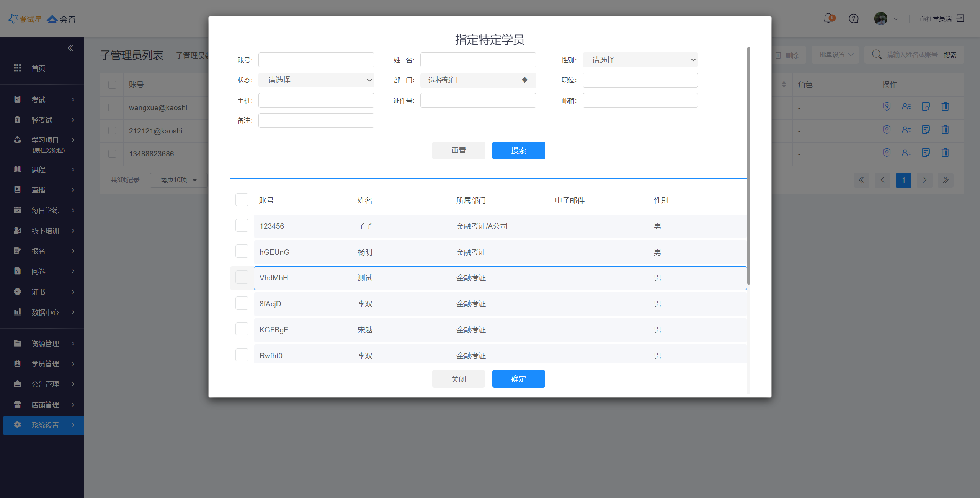Click the dialog's vertical scrollbar
This screenshot has width=980, height=498.
748,164
